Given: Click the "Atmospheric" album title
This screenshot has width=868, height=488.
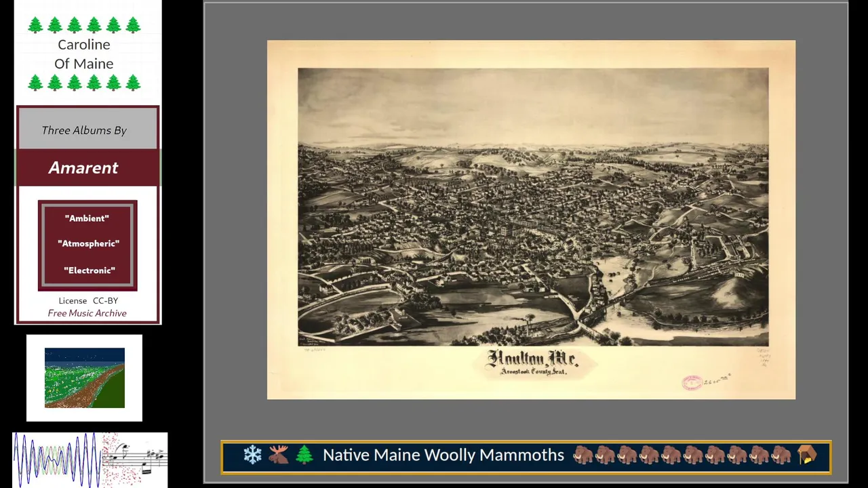Looking at the screenshot, I should pos(88,243).
